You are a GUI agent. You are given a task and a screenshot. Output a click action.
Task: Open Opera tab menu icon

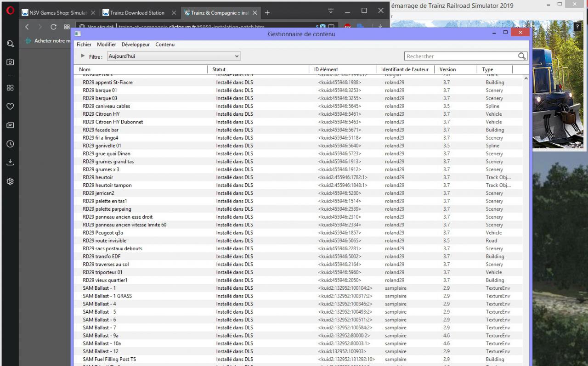[x=331, y=10]
